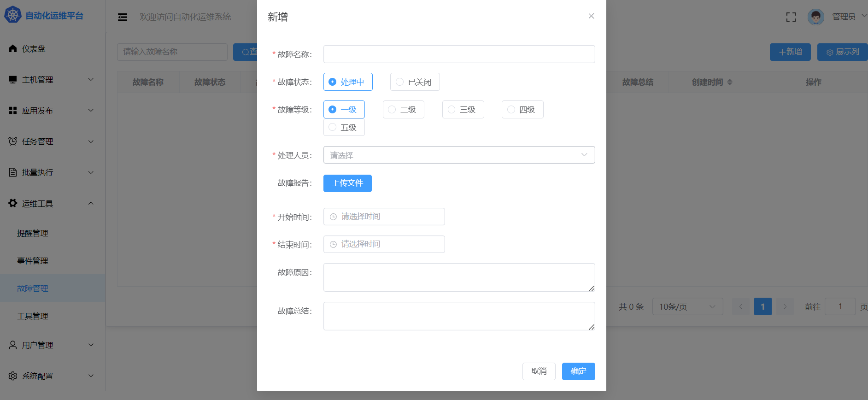
Task: Click the administrator avatar image
Action: click(x=815, y=17)
